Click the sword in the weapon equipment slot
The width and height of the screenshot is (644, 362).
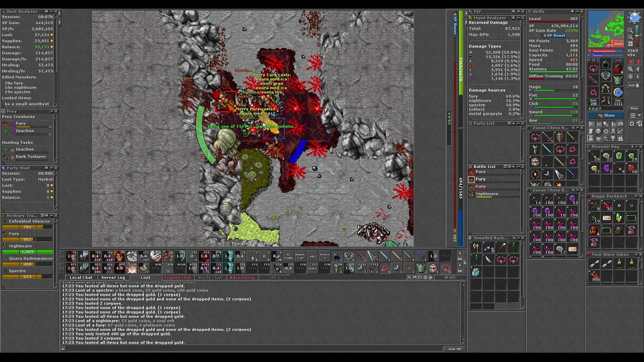593,80
